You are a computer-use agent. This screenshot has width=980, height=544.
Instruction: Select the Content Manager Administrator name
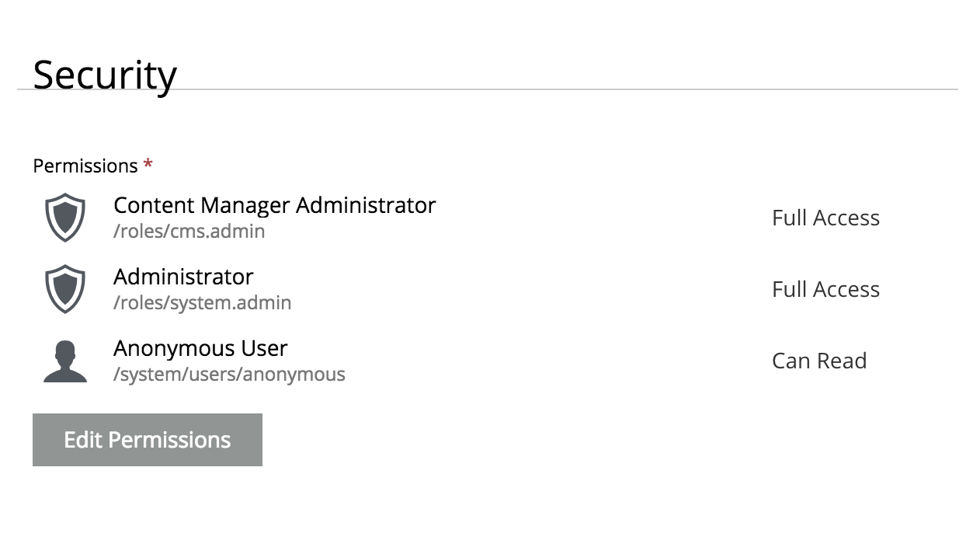pyautogui.click(x=275, y=205)
